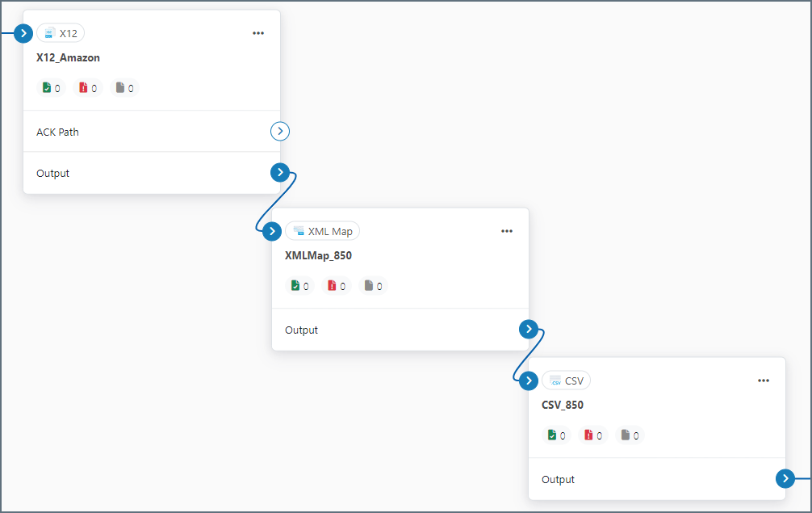
Task: Click XMLMap_850 red error file counter
Action: (337, 286)
